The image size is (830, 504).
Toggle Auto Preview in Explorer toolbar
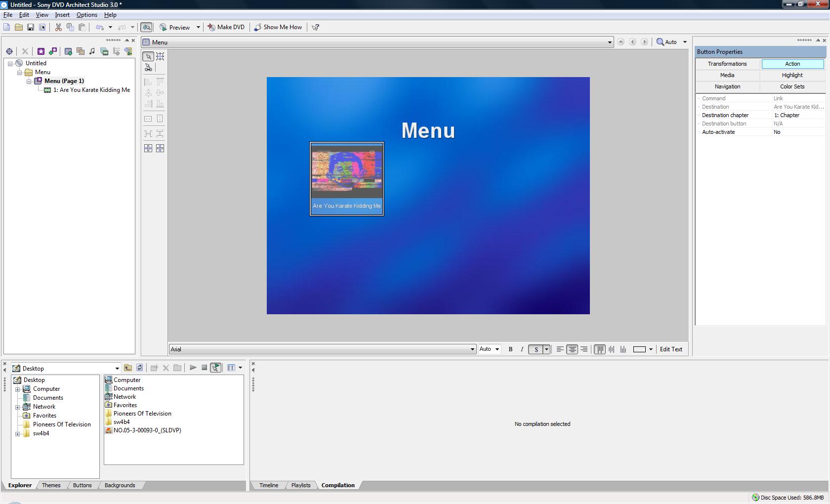point(216,368)
